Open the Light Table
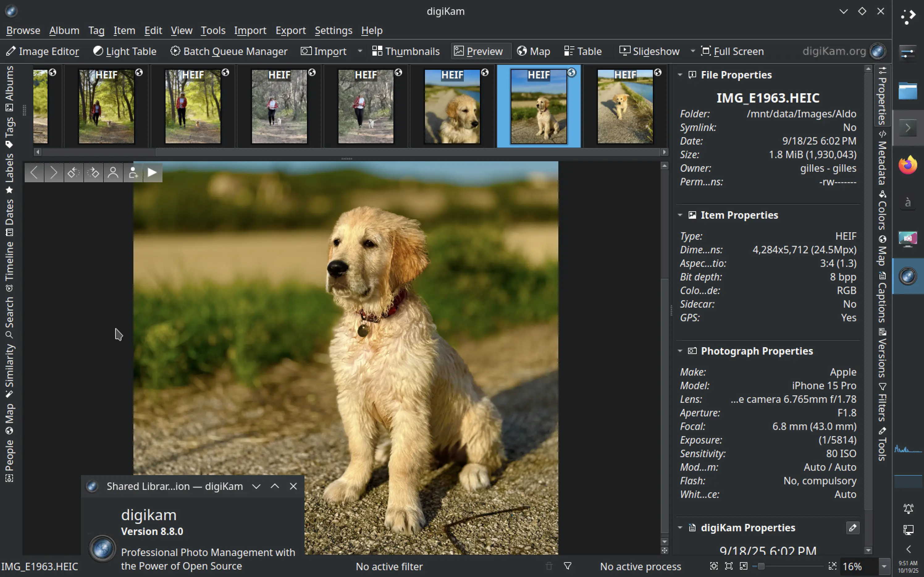 125,51
